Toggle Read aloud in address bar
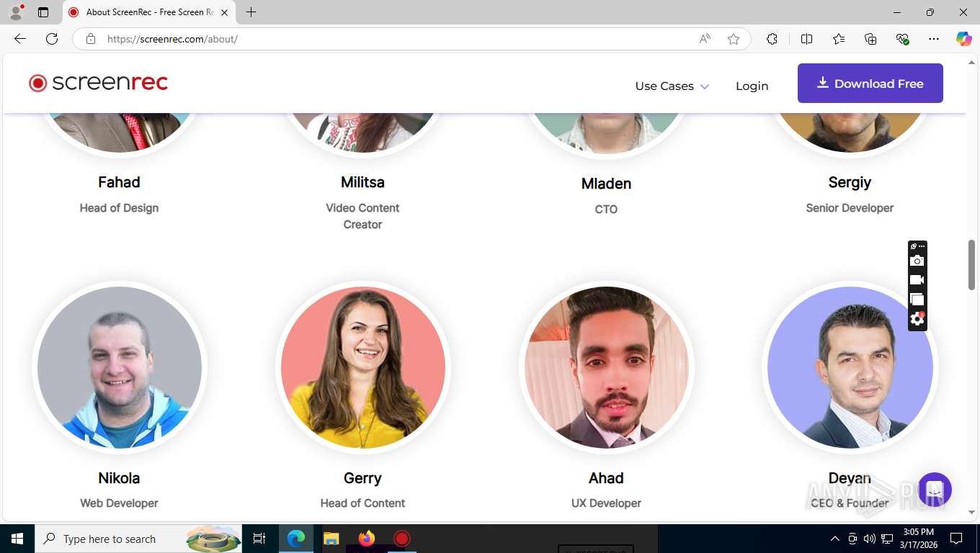980x553 pixels. 705,39
